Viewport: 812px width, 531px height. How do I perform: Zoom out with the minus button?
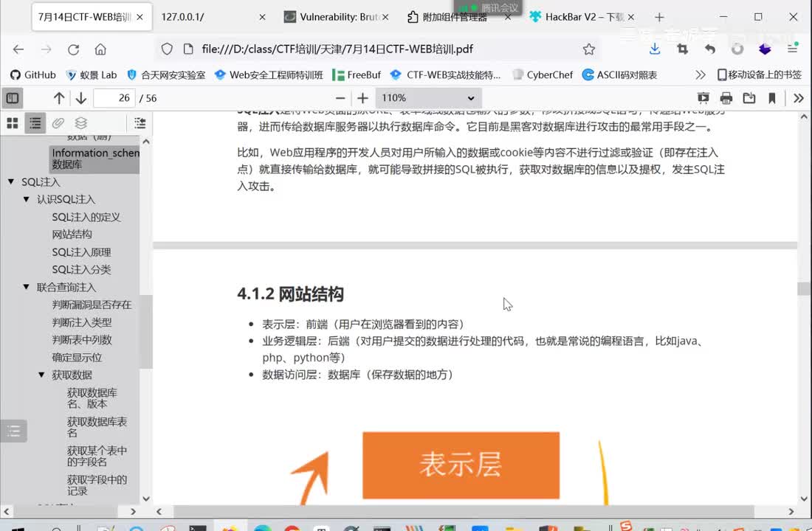(x=340, y=98)
